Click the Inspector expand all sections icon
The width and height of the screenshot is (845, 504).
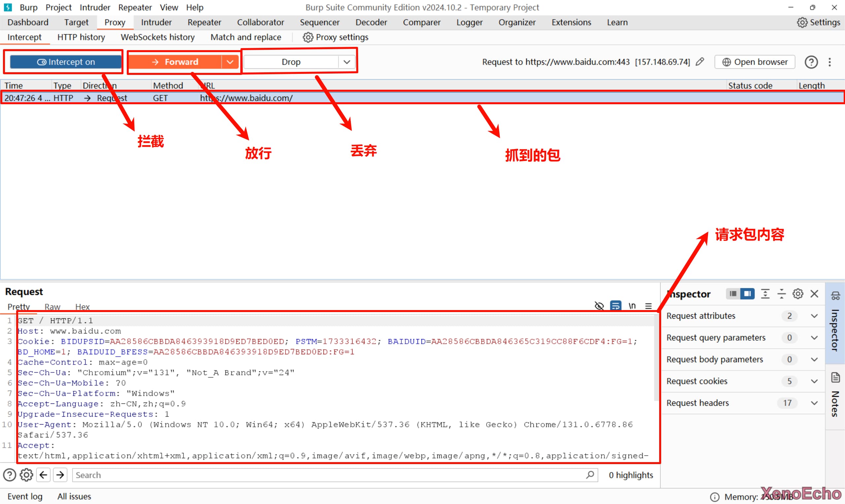pos(765,294)
